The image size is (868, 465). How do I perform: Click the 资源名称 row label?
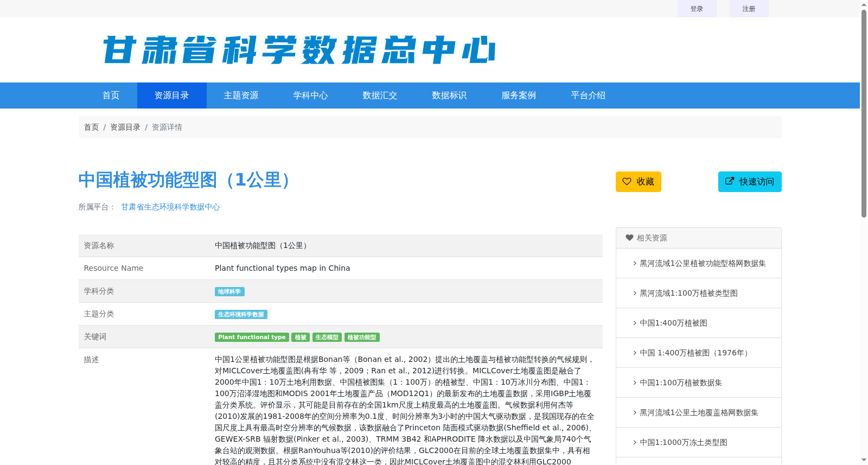99,245
